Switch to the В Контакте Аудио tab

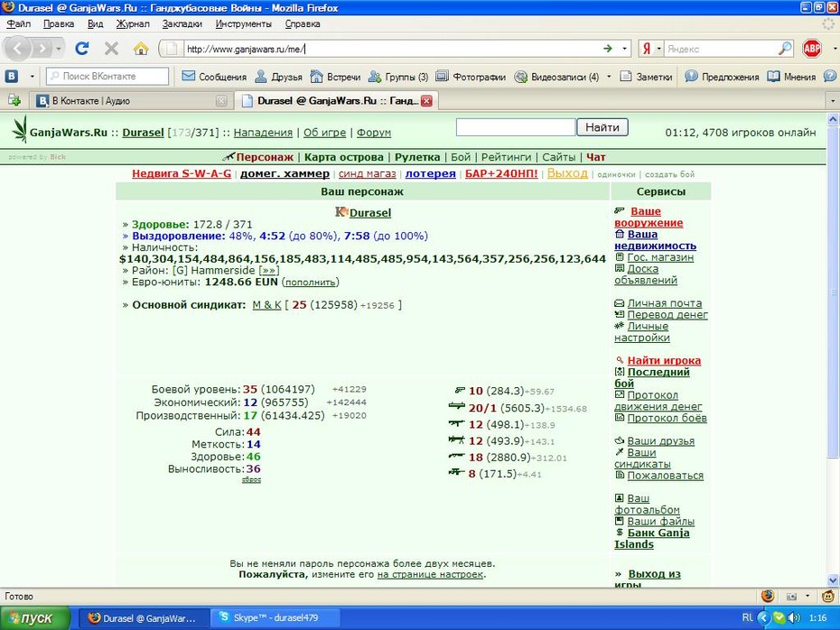pyautogui.click(x=131, y=100)
